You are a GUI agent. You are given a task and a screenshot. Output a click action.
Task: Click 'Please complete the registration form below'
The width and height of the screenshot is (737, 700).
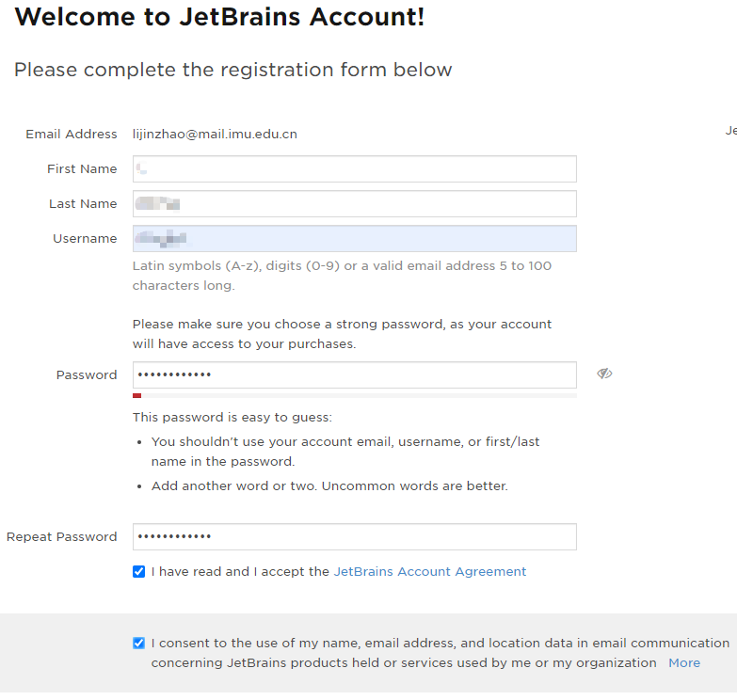click(233, 70)
